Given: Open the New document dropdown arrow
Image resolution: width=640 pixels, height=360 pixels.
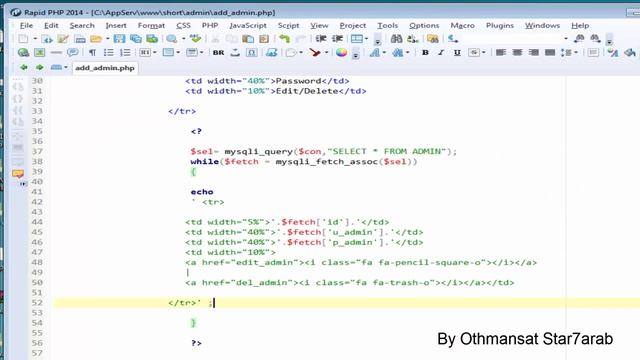Looking at the screenshot, I should [35, 39].
